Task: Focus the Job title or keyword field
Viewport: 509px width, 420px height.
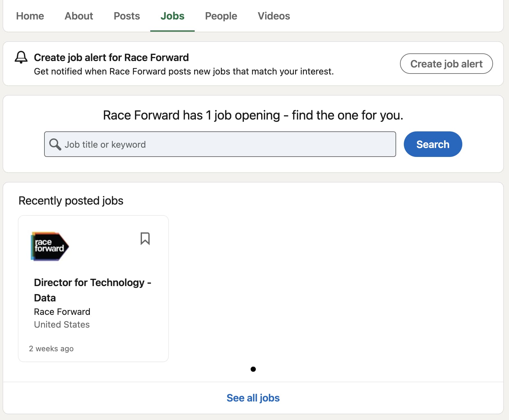Action: [x=224, y=144]
